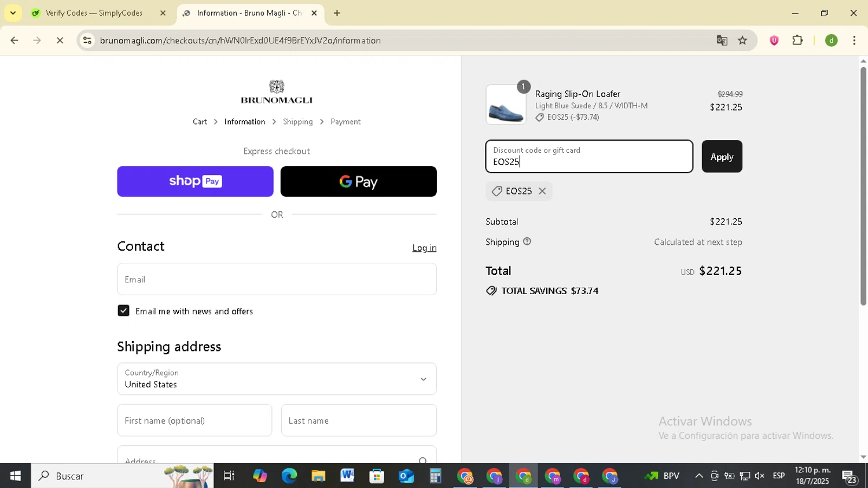Image resolution: width=868 pixels, height=488 pixels.
Task: Open a new browser tab
Action: tap(337, 13)
